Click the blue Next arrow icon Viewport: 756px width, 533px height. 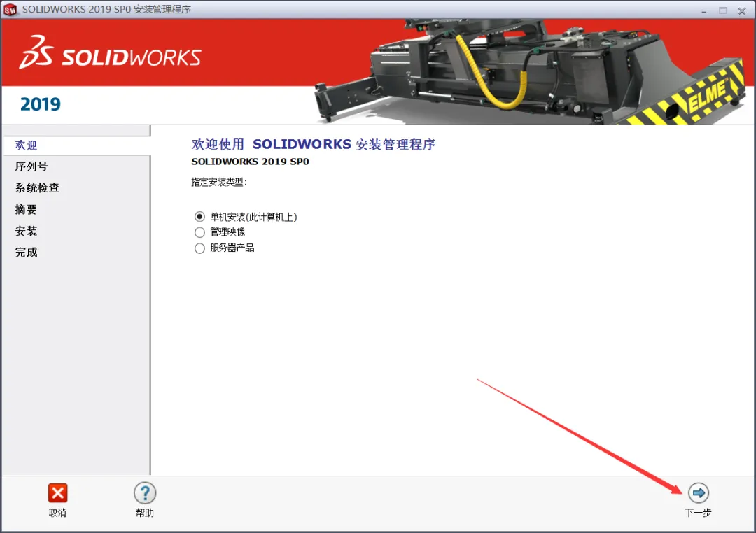point(698,493)
